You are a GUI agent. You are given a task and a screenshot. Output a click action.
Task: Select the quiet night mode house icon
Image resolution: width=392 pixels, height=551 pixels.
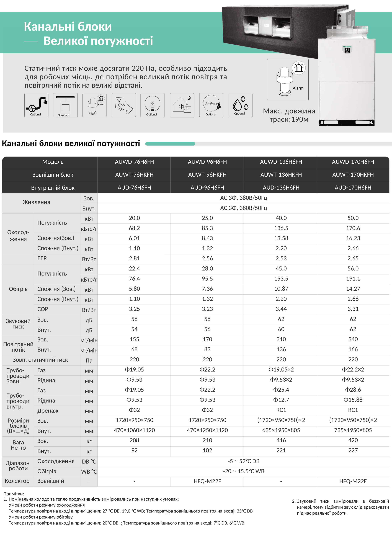coord(182,105)
